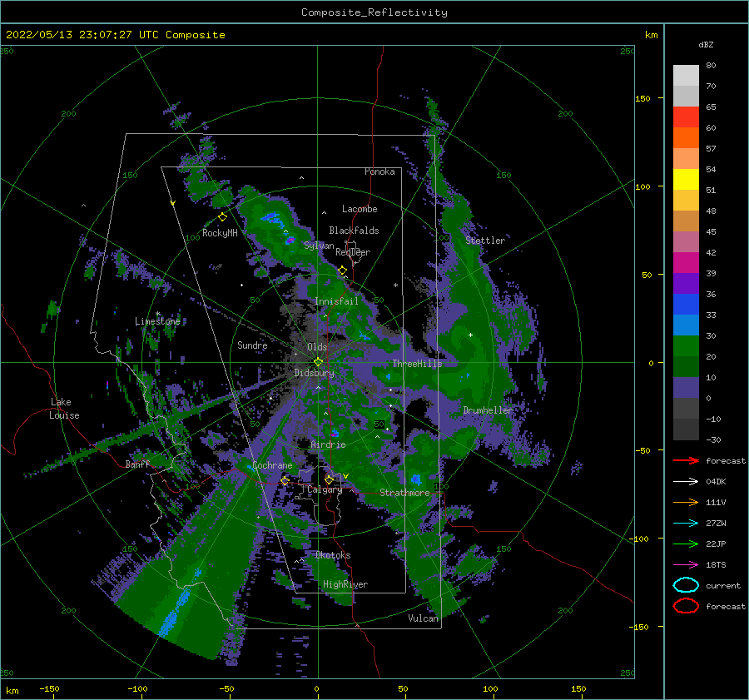
Task: Pick the green swatch between 30 and 20 dBZ
Action: 686,346
